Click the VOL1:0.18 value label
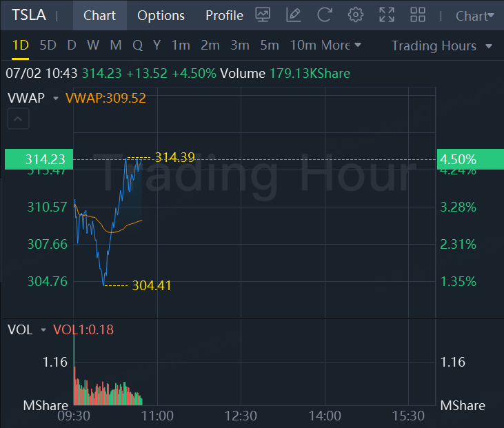 (x=83, y=329)
